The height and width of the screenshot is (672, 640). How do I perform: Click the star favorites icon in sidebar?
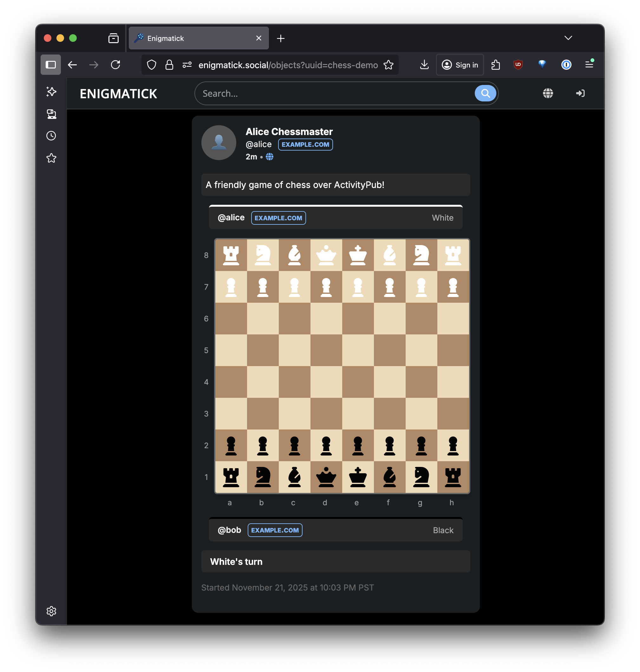(51, 158)
